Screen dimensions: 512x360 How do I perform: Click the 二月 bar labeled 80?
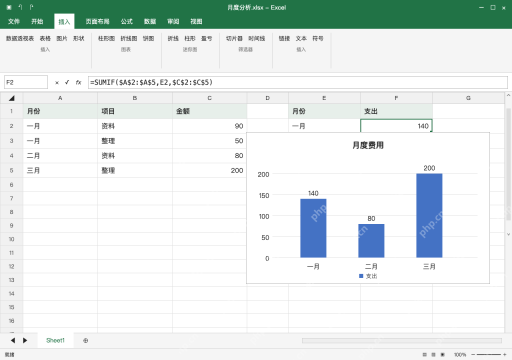[x=371, y=241]
